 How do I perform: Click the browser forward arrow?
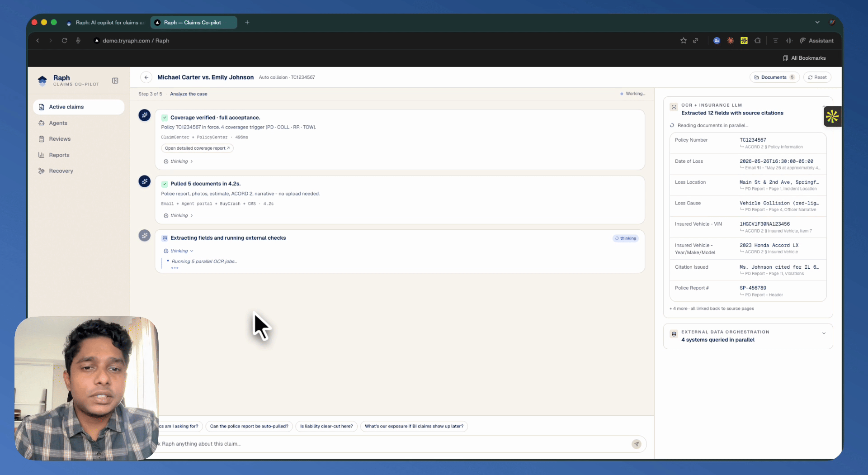pyautogui.click(x=51, y=41)
